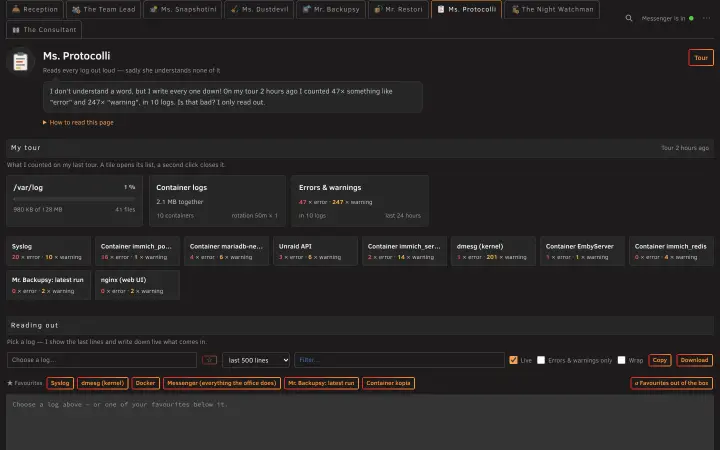Click the Tour button
Image resolution: width=720 pixels, height=450 pixels.
pos(701,58)
